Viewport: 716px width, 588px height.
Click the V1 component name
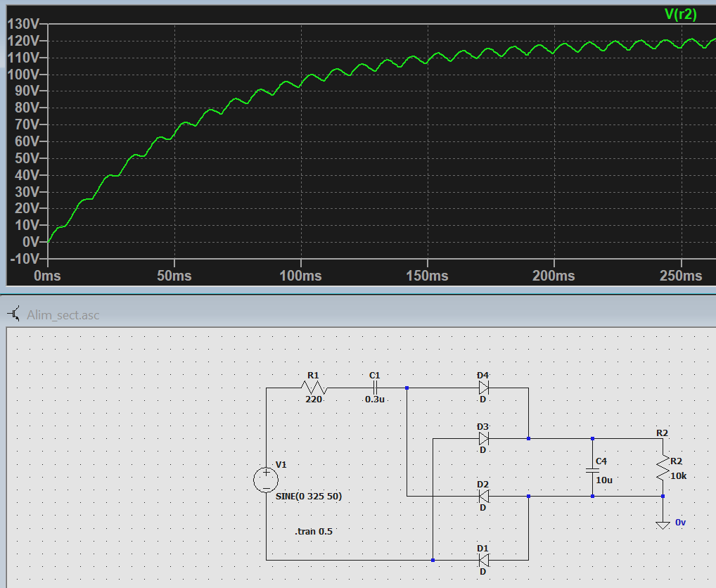[281, 465]
